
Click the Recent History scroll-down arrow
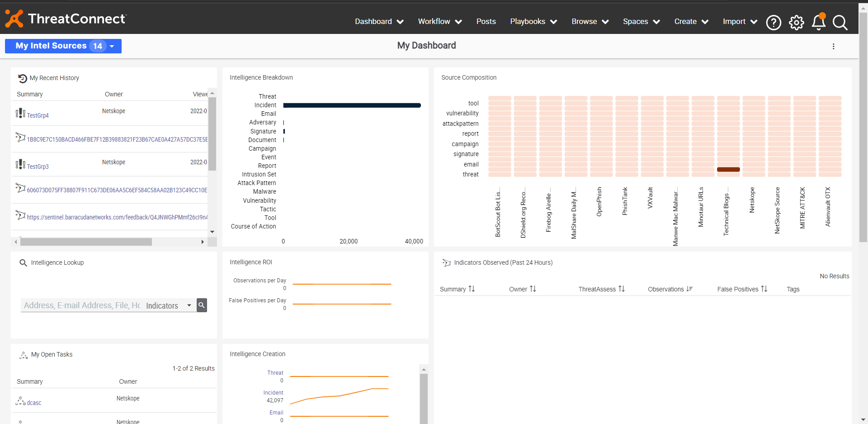tap(212, 232)
